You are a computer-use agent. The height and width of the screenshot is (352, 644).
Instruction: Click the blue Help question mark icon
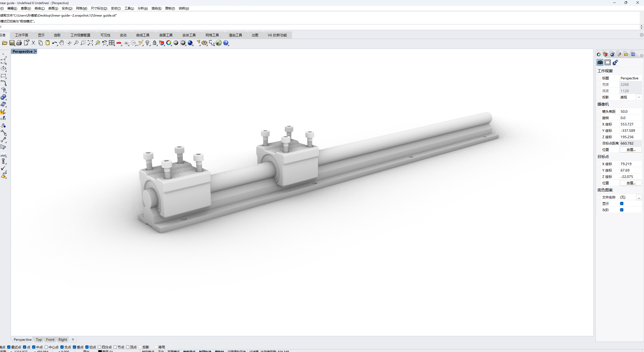click(x=226, y=43)
